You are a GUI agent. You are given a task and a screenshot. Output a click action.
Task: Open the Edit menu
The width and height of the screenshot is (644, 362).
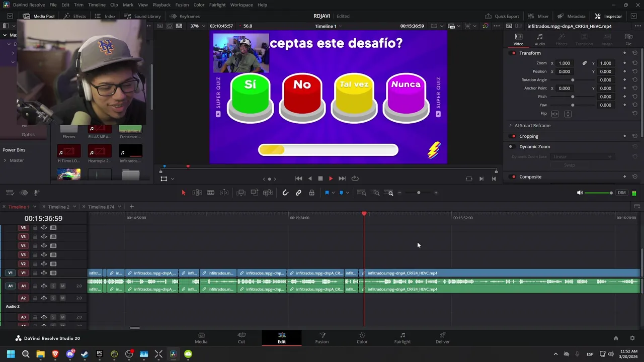pyautogui.click(x=65, y=5)
